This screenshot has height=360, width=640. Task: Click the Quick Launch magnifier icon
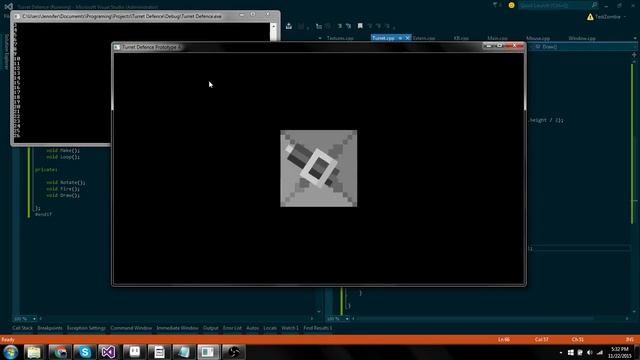click(594, 5)
